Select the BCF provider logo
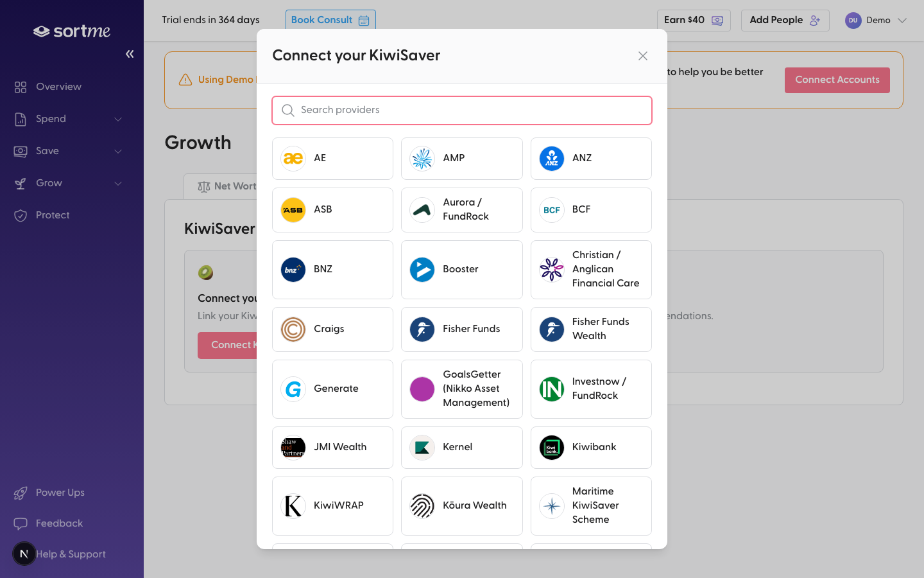 pyautogui.click(x=552, y=210)
